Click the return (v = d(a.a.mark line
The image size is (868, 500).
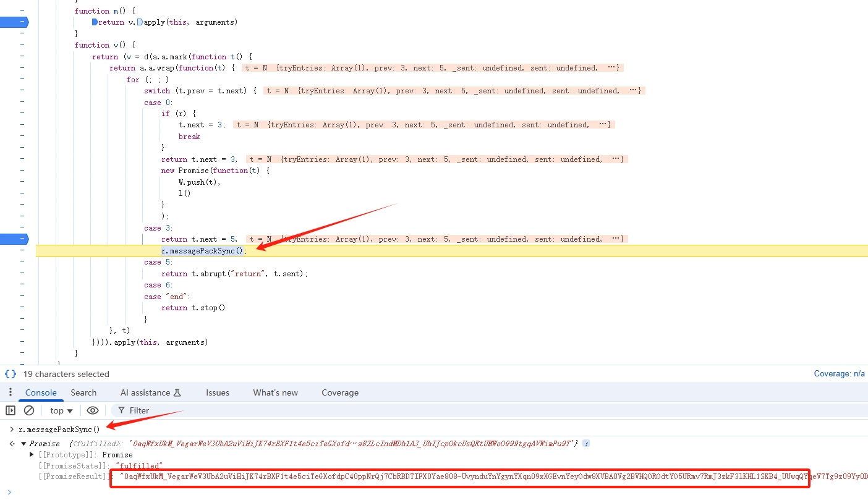point(172,57)
